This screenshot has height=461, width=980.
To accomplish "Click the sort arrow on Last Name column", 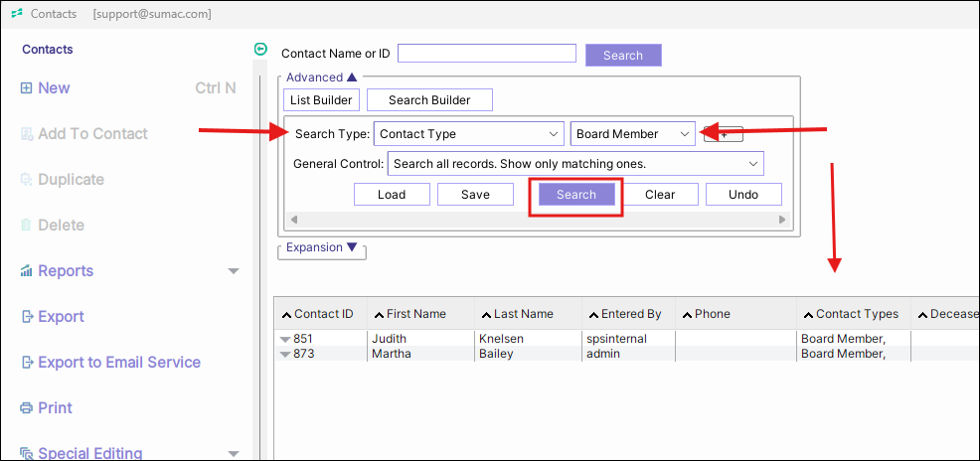I will (485, 315).
